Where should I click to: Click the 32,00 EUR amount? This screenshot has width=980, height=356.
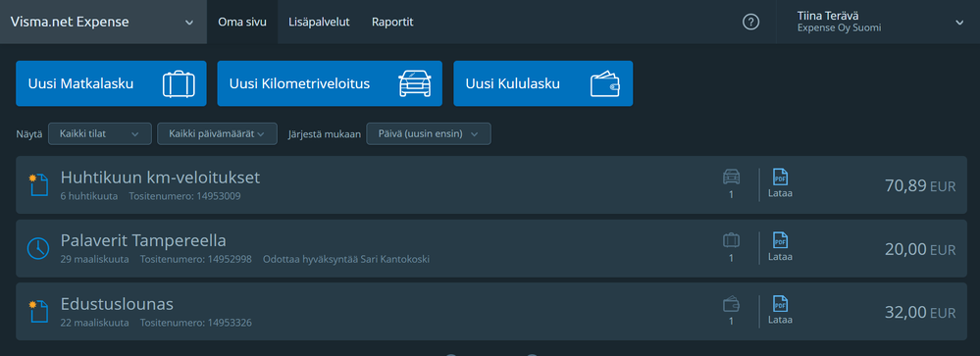920,312
